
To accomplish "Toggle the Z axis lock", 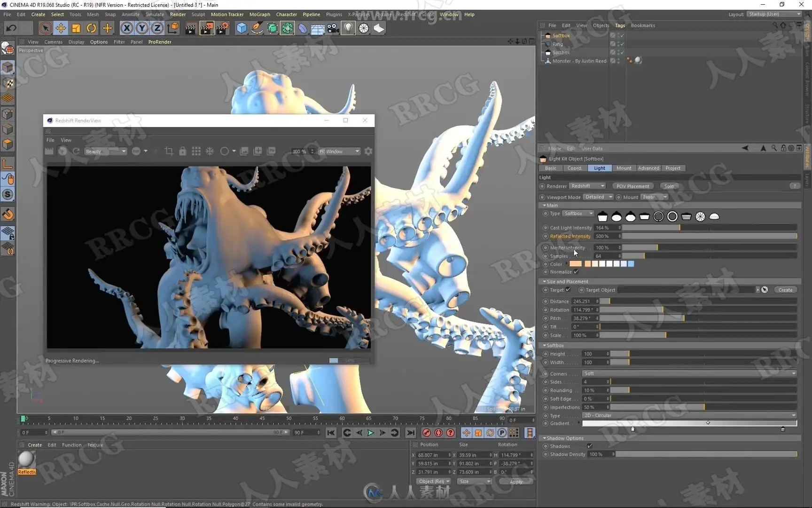I will (157, 28).
